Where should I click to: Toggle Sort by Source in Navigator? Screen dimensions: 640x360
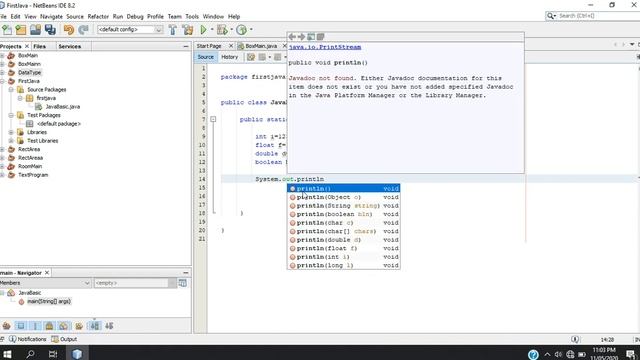click(109, 326)
